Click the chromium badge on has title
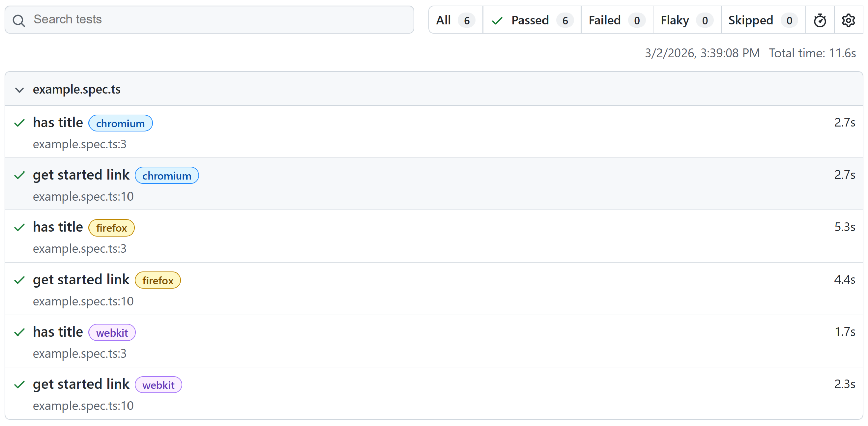This screenshot has height=426, width=868. [x=120, y=123]
